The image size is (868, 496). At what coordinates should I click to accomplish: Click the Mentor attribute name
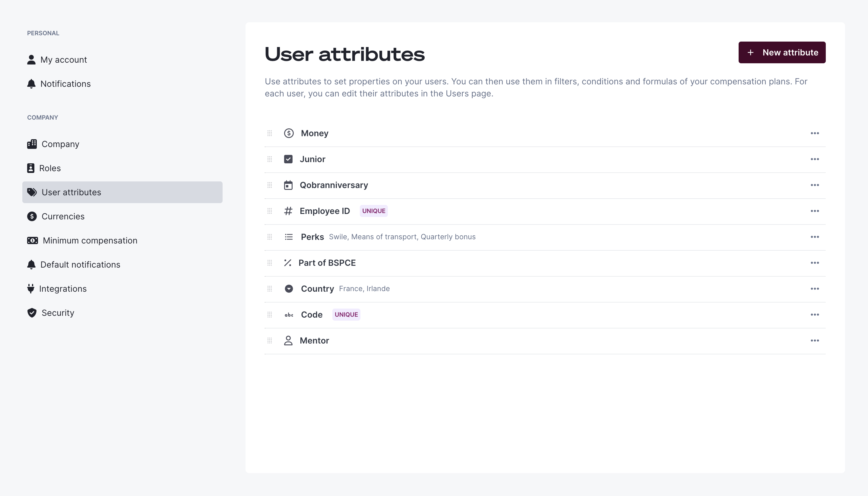314,340
